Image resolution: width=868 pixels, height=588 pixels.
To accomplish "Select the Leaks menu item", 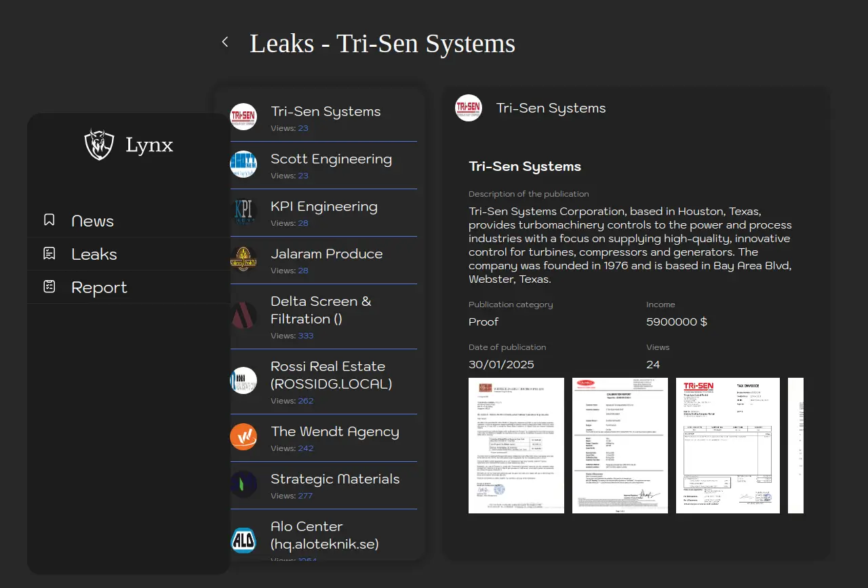I will [94, 254].
